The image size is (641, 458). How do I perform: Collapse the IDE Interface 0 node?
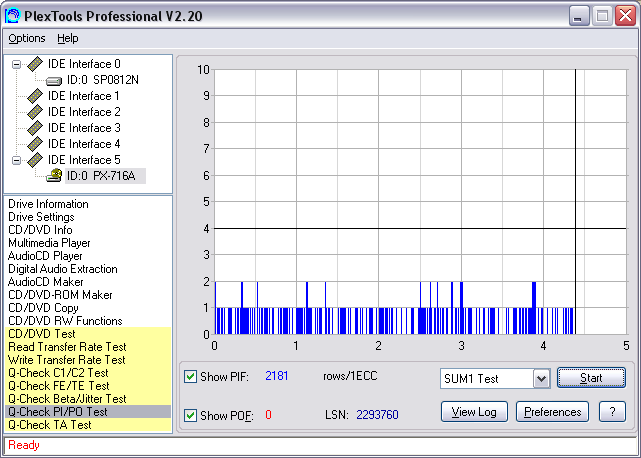point(16,64)
